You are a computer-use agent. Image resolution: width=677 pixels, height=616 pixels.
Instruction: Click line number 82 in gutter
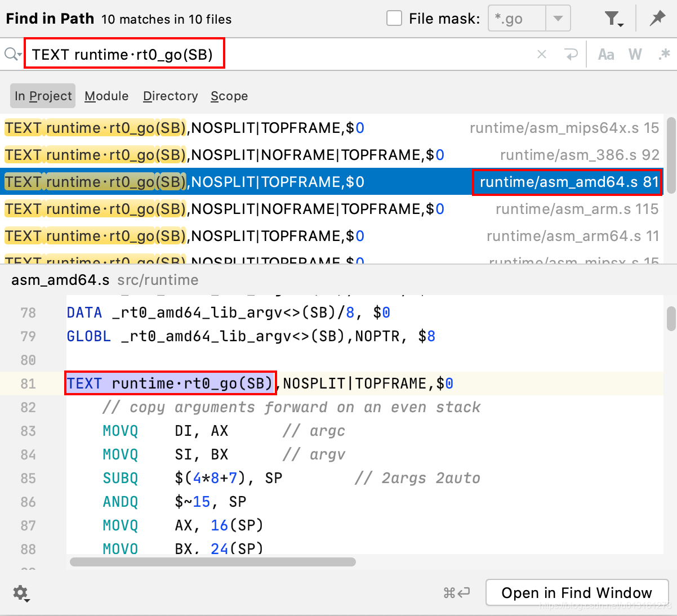pyautogui.click(x=28, y=407)
